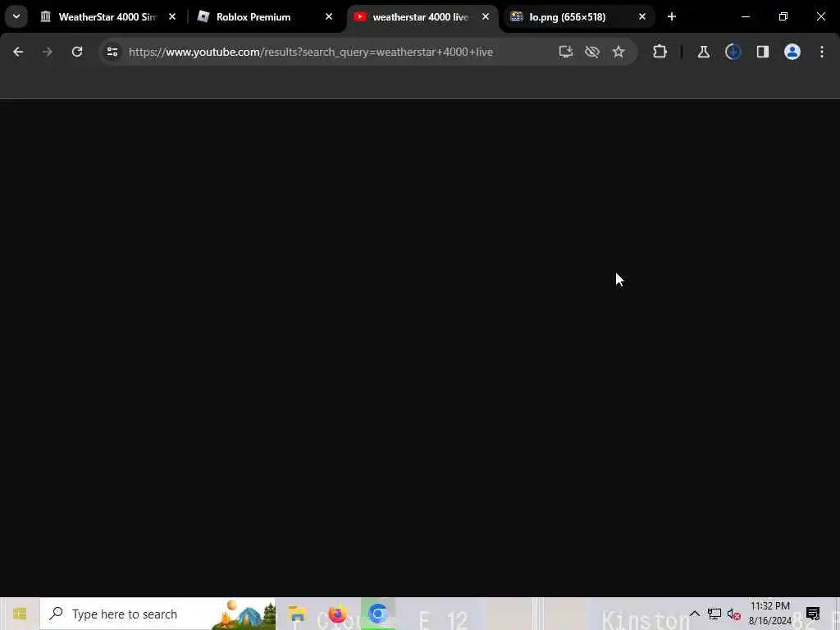Bookmark this page with the star icon
The image size is (840, 630).
tap(619, 52)
